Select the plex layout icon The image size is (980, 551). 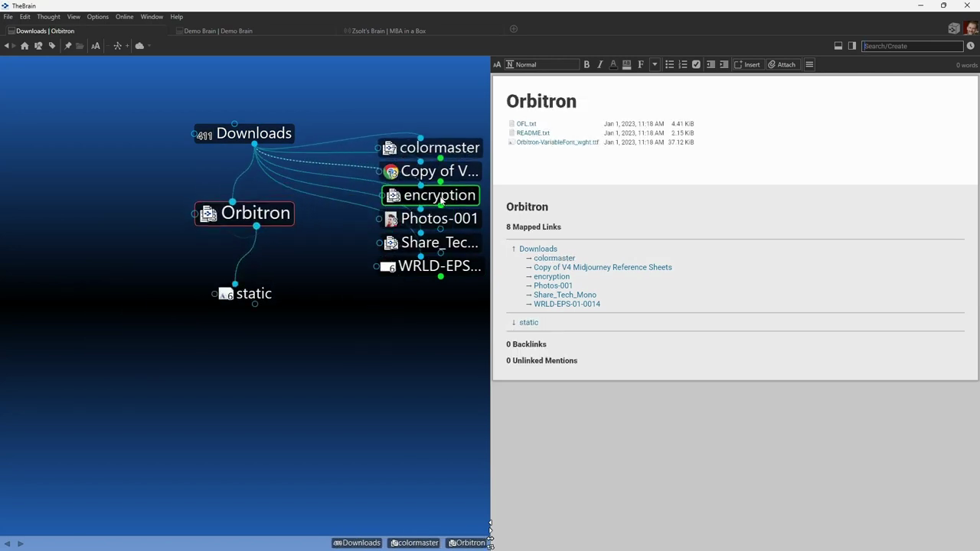coord(117,46)
